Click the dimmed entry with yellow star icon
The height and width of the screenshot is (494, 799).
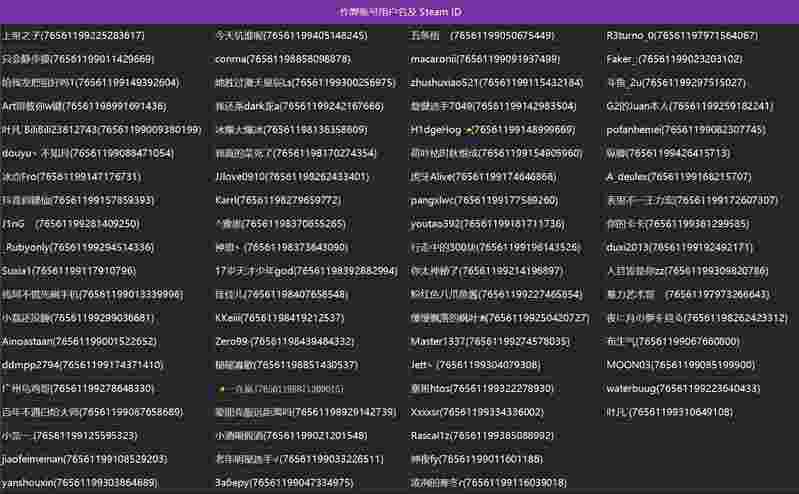279,389
